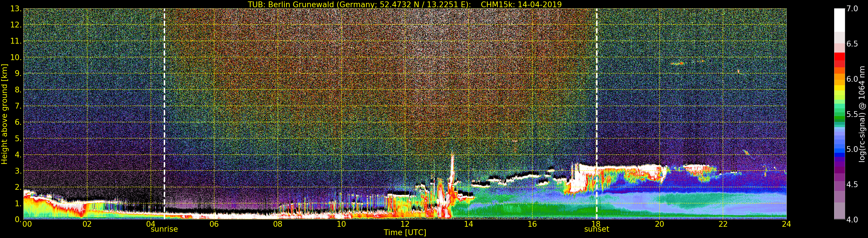Click colorbar value '6.5'

click(x=852, y=44)
